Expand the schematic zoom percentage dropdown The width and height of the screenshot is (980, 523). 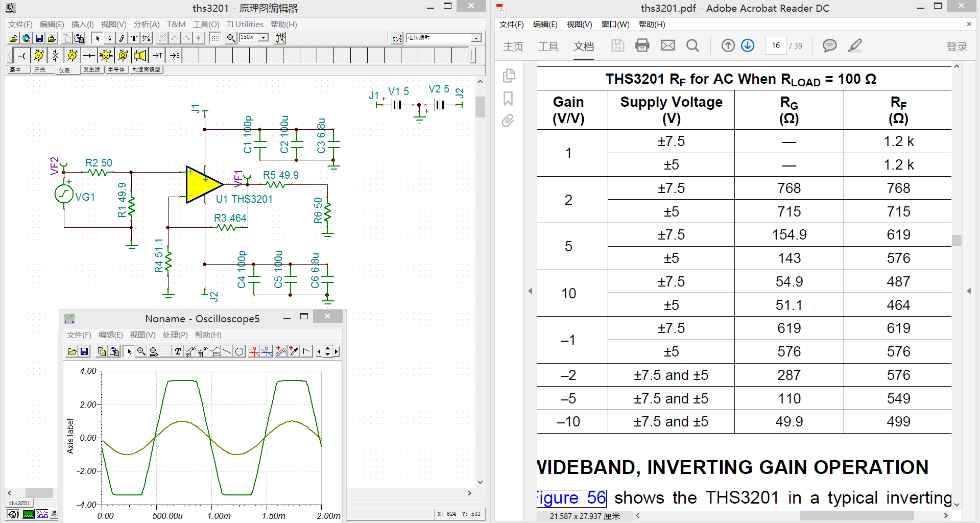pos(264,38)
